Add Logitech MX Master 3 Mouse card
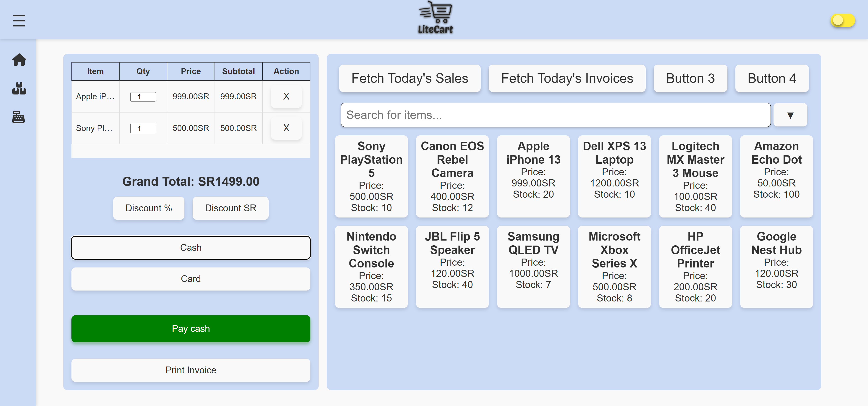 695,177
